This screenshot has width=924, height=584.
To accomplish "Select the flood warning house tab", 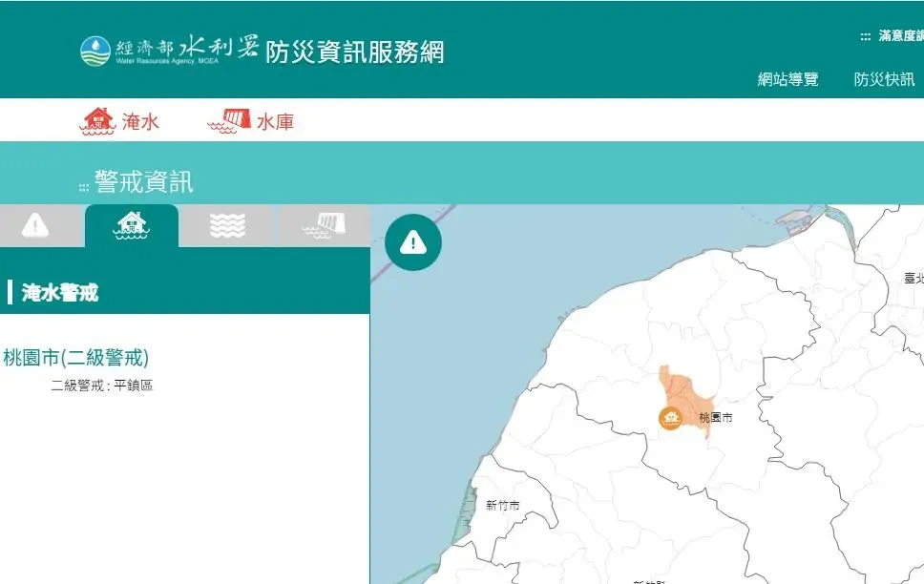I will tap(132, 226).
